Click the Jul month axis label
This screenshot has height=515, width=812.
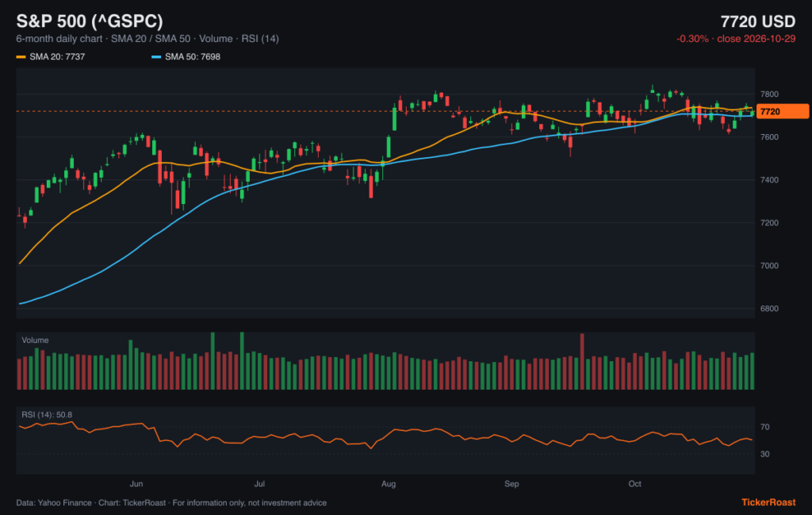pyautogui.click(x=259, y=484)
